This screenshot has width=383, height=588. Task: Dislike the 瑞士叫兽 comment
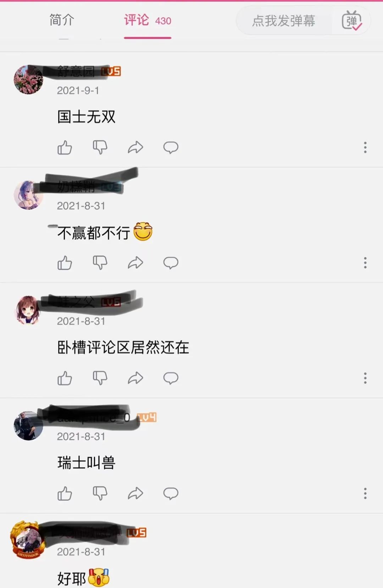pos(100,493)
